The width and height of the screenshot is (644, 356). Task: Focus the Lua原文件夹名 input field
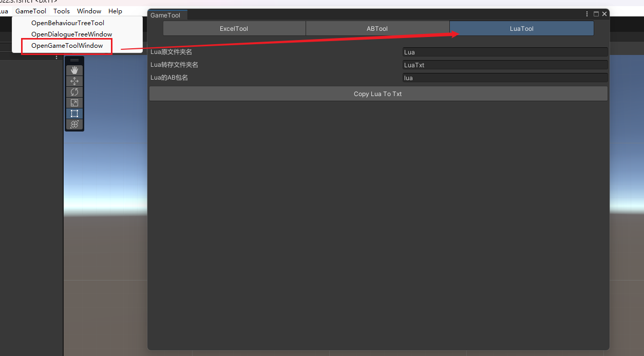[x=505, y=52]
